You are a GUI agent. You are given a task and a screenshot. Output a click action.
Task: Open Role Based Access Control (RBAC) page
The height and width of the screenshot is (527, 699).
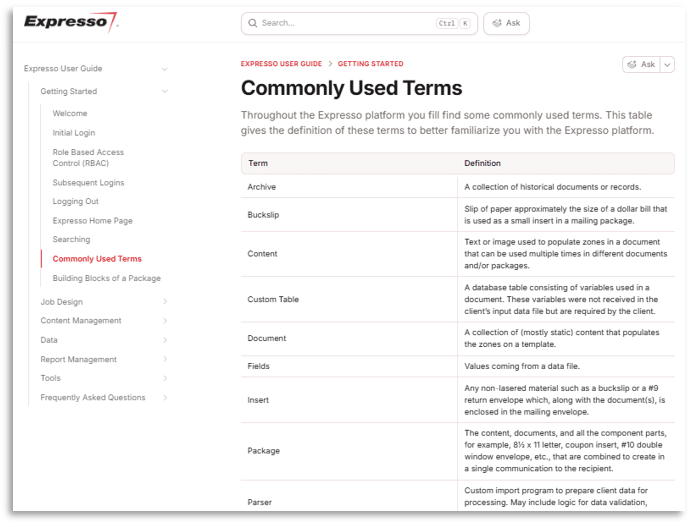88,158
